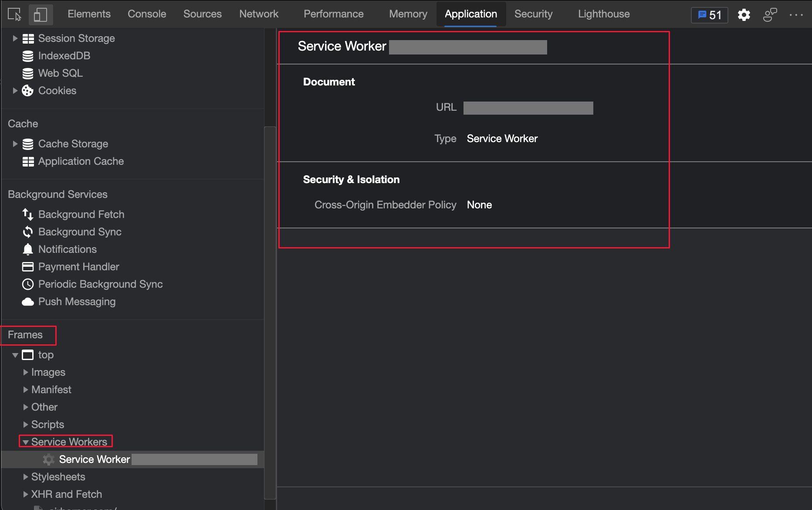Image resolution: width=812 pixels, height=510 pixels.
Task: Open the Push Messaging cloud item
Action: click(69, 302)
